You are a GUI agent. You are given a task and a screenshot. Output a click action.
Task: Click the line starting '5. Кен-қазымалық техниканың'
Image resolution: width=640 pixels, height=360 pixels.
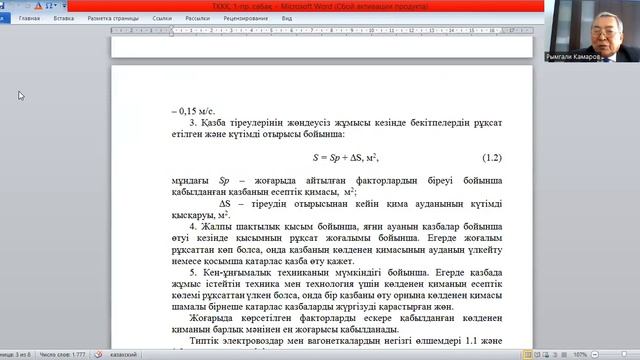(346, 272)
